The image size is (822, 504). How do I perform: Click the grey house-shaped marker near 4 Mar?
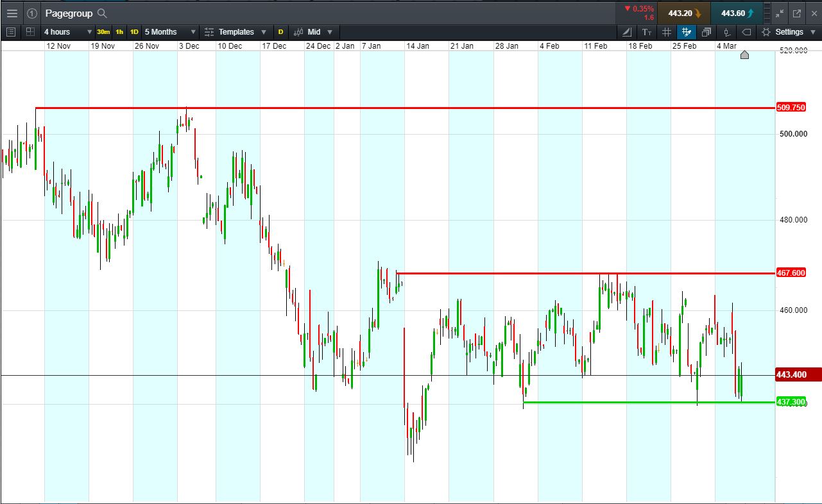744,55
